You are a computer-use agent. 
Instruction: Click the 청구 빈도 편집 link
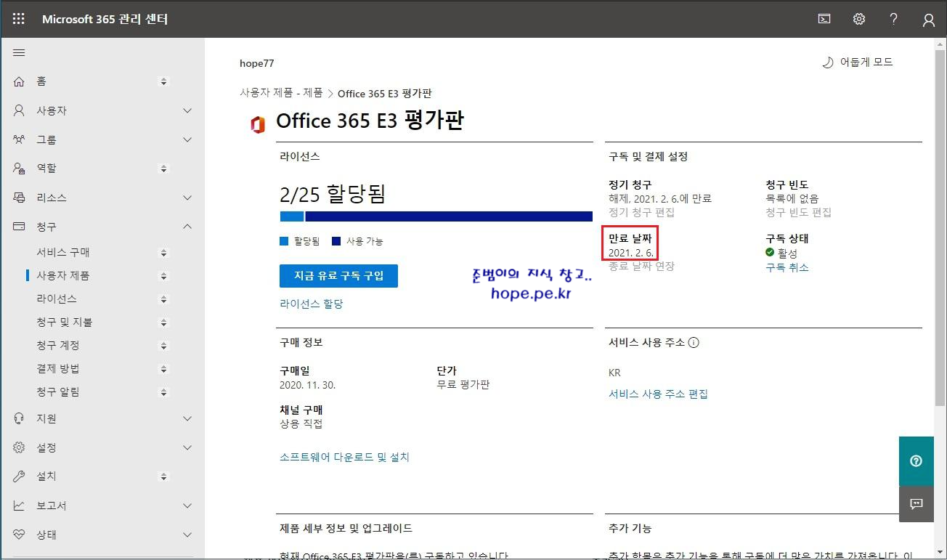798,212
